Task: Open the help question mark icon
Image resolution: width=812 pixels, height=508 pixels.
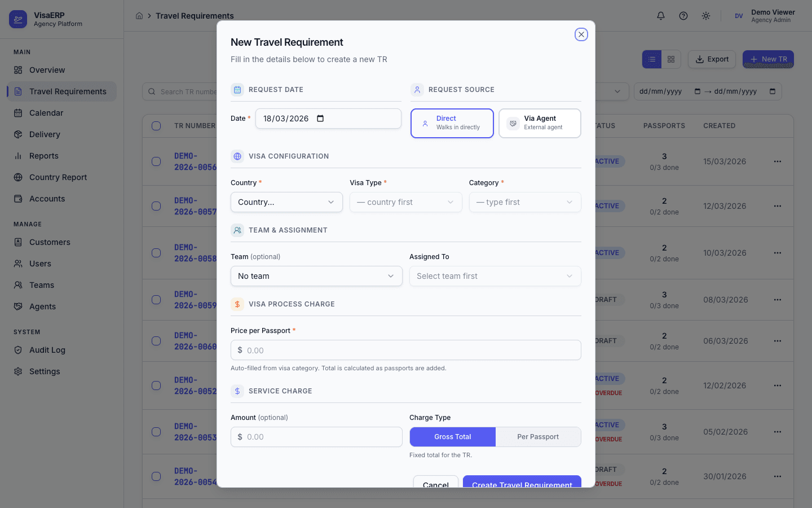Action: click(683, 16)
